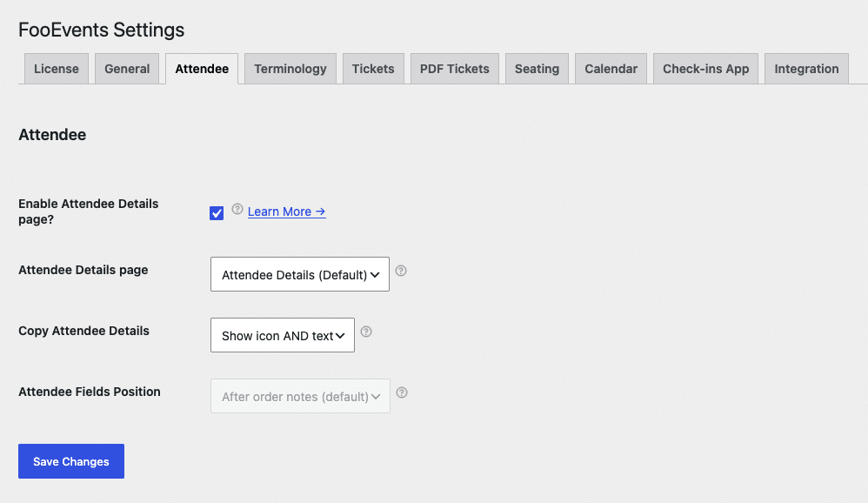The height and width of the screenshot is (503, 868).
Task: Click help icon next to Attendee Details page
Action: (401, 271)
